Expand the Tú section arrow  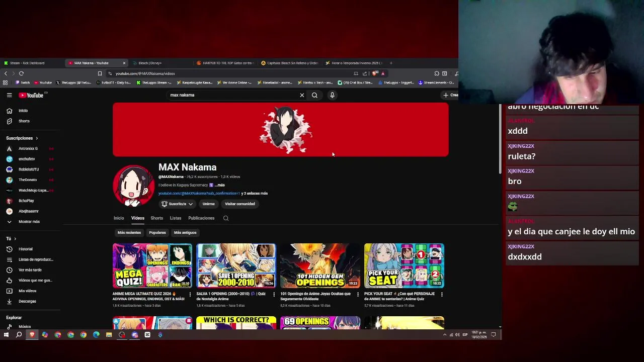(x=15, y=239)
